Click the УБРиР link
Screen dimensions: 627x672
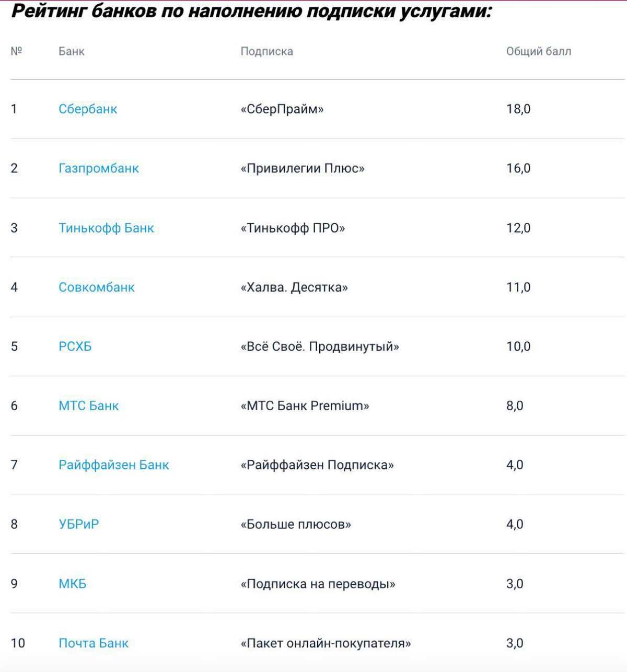[x=79, y=524]
